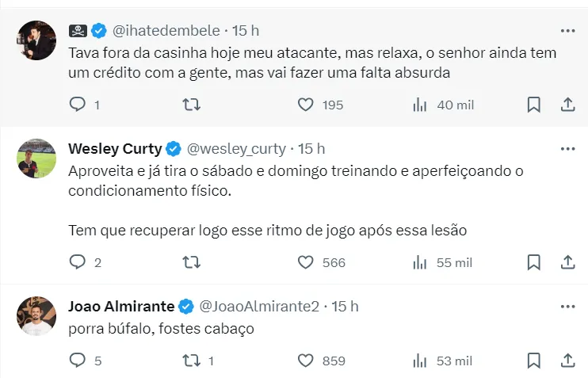The height and width of the screenshot is (378, 588).
Task: Open more options on Joao Almirante's tweet
Action: click(x=567, y=306)
